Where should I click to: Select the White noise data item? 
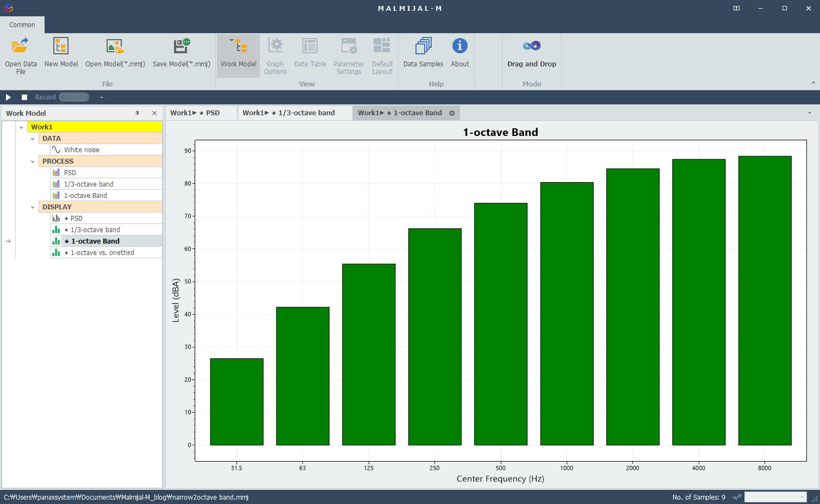[x=106, y=150]
